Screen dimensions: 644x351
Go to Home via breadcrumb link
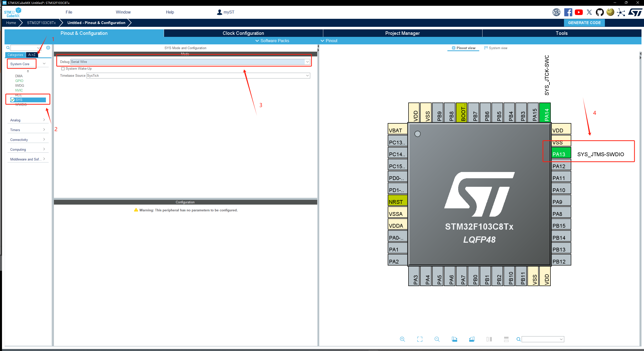tap(11, 23)
